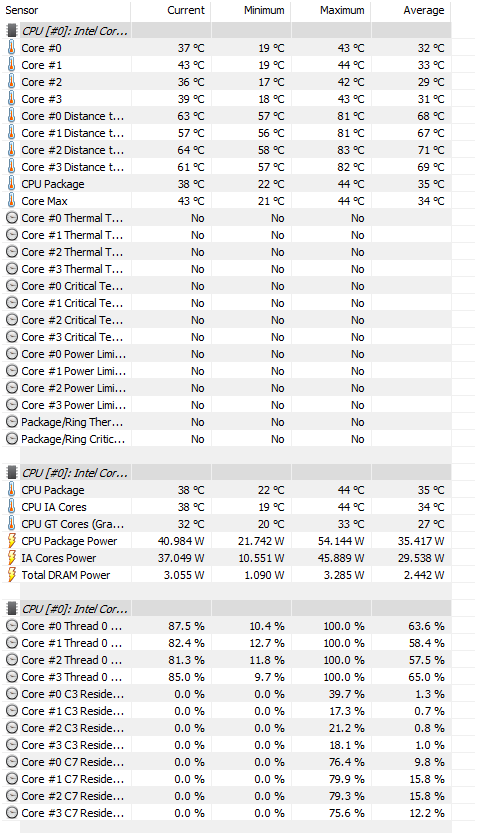
Task: Click the thermometer icon next to Core Max
Action: (12, 201)
